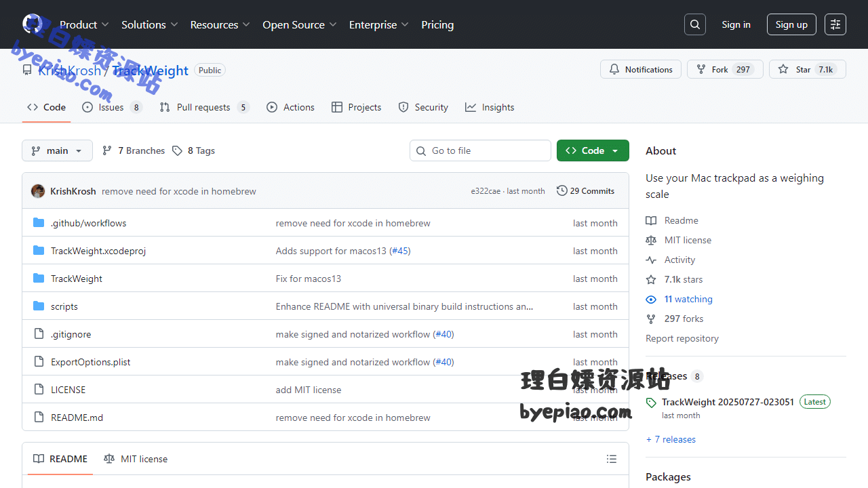
Task: Click the Sign in link
Action: click(736, 24)
